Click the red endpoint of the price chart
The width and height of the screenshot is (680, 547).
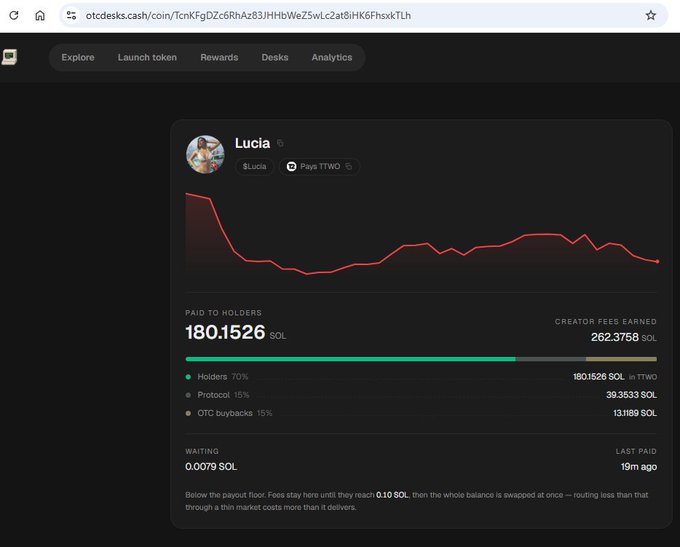pyautogui.click(x=657, y=262)
